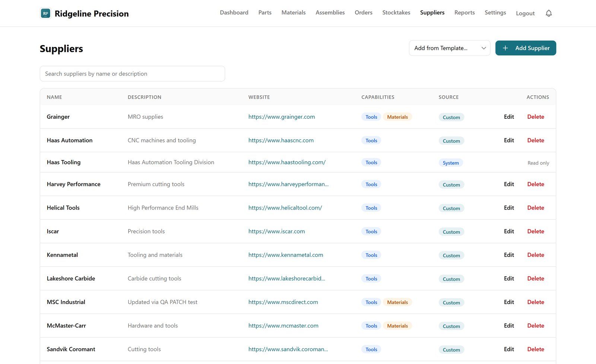Open the haascnc.com website link
This screenshot has height=364, width=596.
[x=281, y=140]
